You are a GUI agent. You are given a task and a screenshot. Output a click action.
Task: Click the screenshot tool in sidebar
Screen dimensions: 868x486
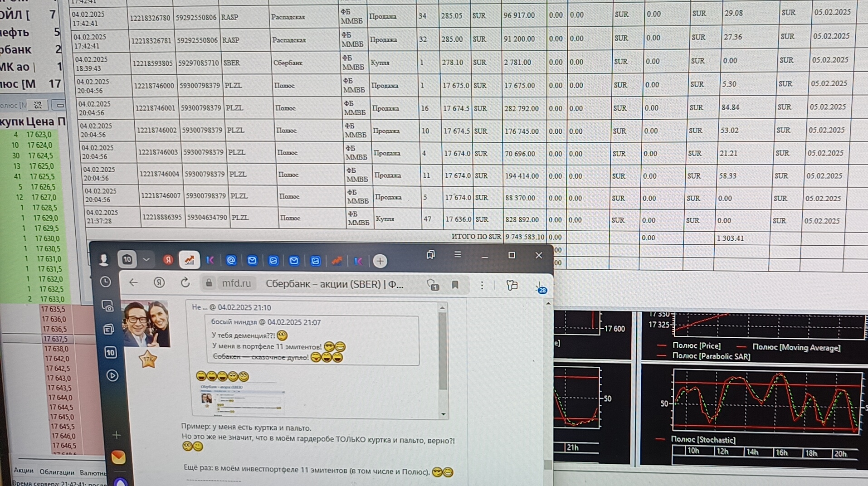(107, 306)
